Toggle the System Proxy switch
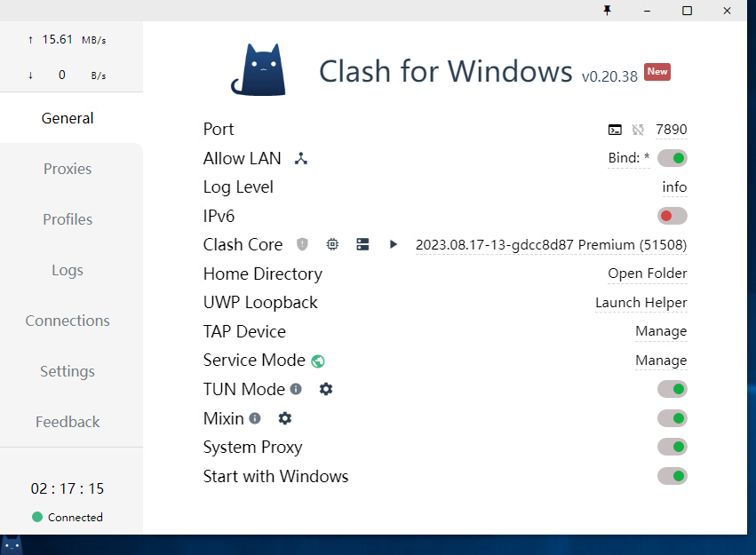The image size is (756, 555). point(672,447)
